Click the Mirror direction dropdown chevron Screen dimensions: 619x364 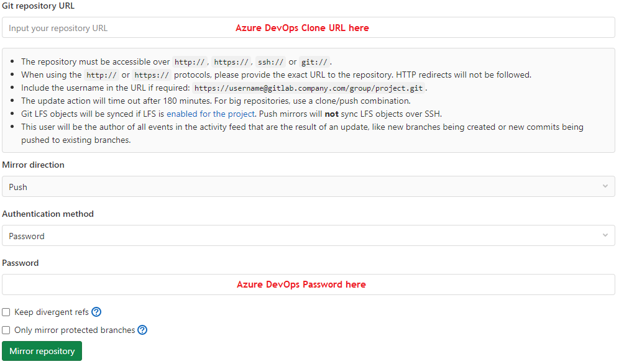coord(605,186)
